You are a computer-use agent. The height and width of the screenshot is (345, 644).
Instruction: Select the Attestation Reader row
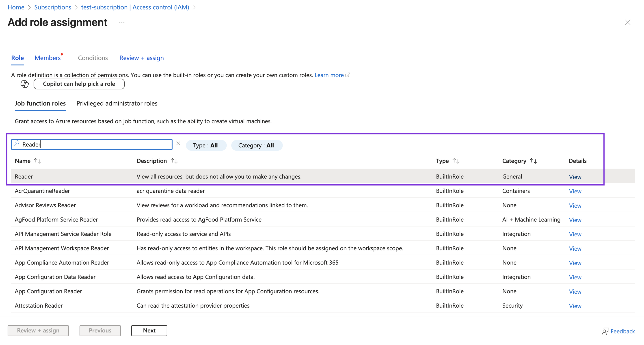(x=39, y=306)
